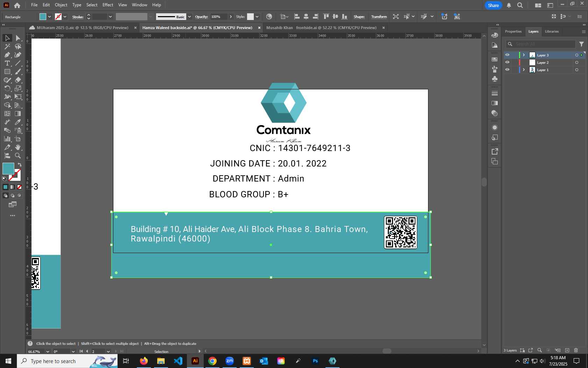This screenshot has width=588, height=368.
Task: Click Layer 1 target circle
Action: [x=576, y=70]
